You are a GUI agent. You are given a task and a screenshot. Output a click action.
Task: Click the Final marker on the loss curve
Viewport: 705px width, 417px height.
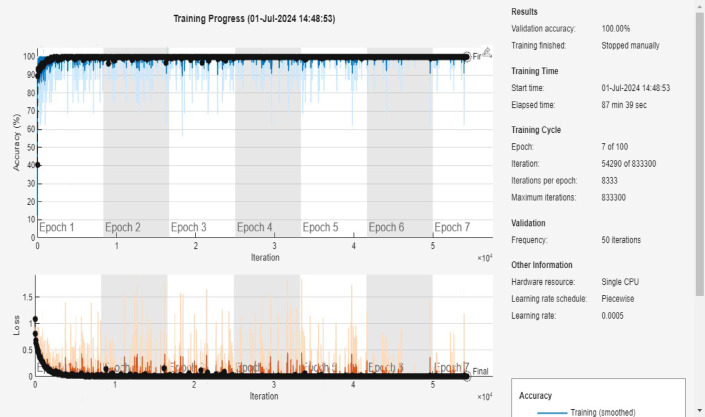pos(467,376)
